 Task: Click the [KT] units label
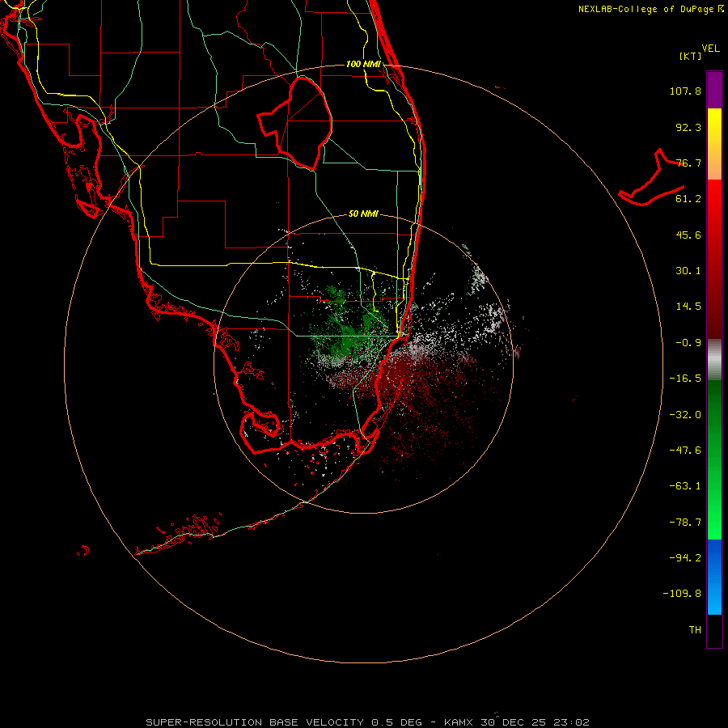(691, 56)
